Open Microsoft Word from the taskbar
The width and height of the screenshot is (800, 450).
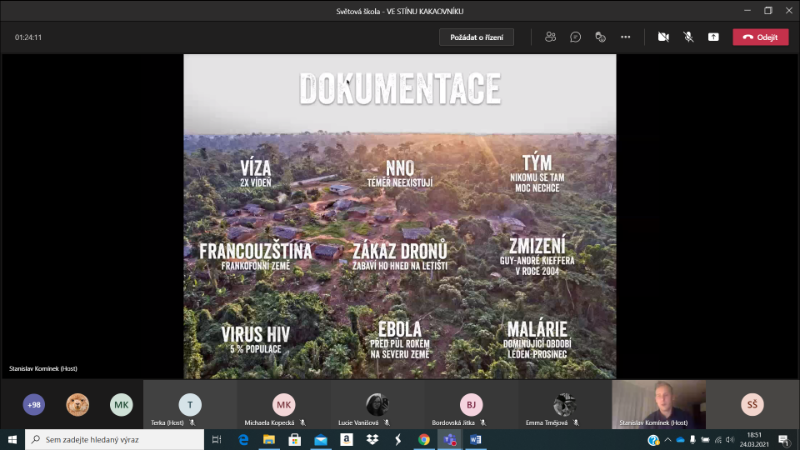(475, 439)
